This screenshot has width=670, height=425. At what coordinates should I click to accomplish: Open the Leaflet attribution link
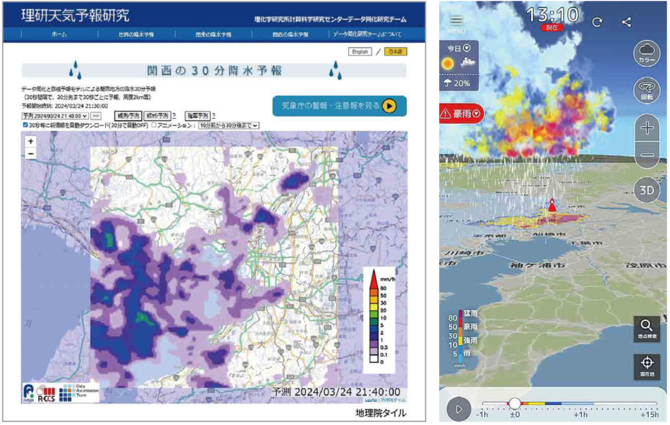(370, 400)
